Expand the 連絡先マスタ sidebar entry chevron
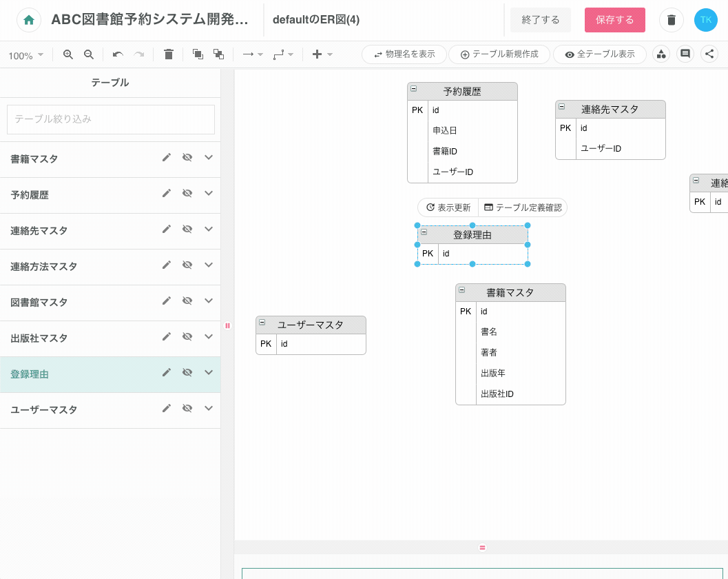728x579 pixels. tap(208, 229)
